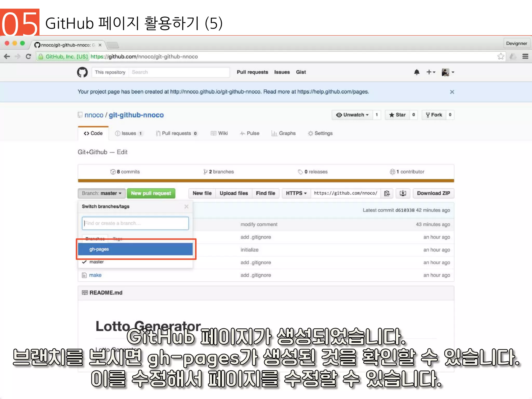The width and height of the screenshot is (532, 399).
Task: Select the clone URL field
Action: (x=345, y=193)
